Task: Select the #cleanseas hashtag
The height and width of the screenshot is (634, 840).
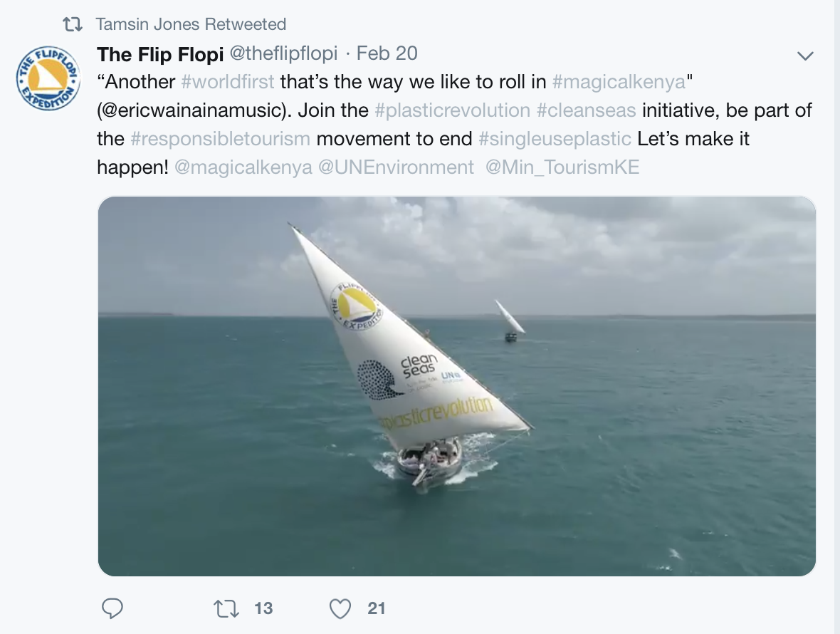Action: tap(586, 110)
